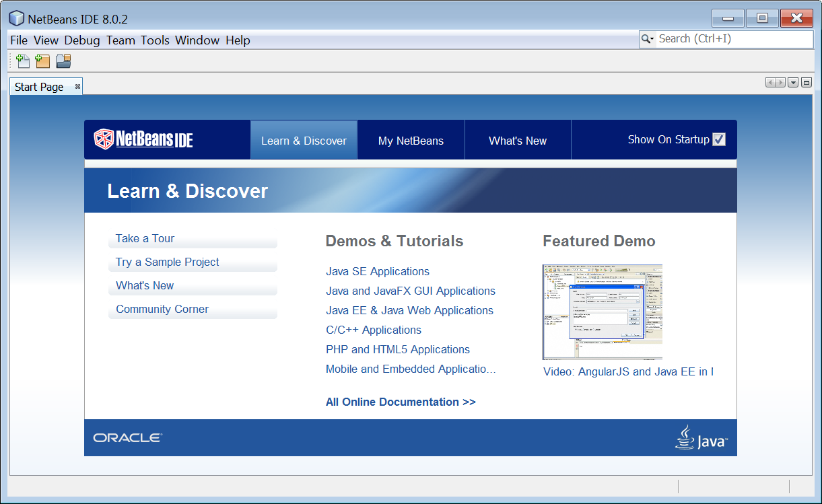
Task: Toggle the Show On Startup checkbox
Action: coord(719,139)
